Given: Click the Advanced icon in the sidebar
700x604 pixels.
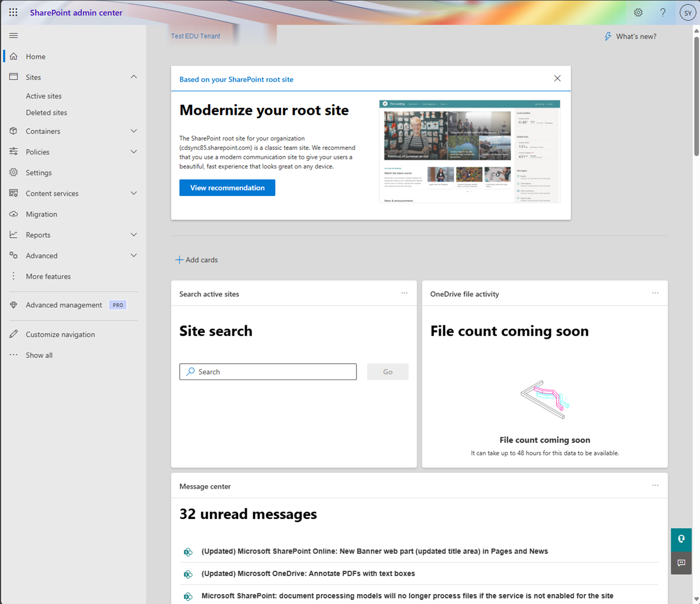Looking at the screenshot, I should pos(13,255).
